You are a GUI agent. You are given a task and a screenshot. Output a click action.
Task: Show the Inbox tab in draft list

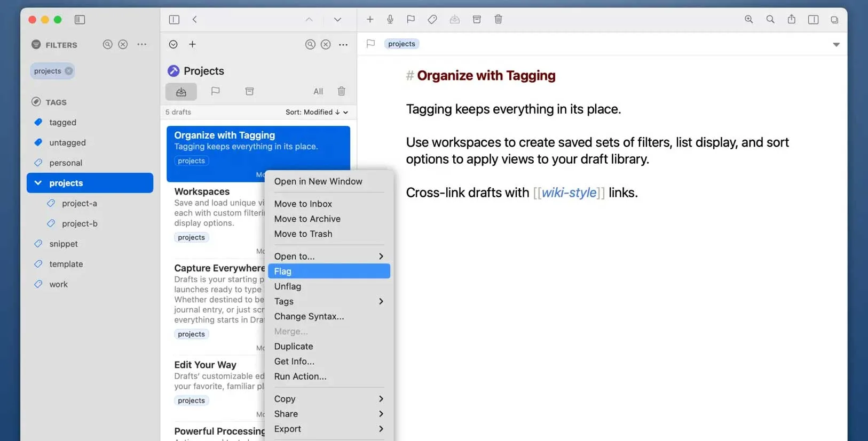point(181,92)
